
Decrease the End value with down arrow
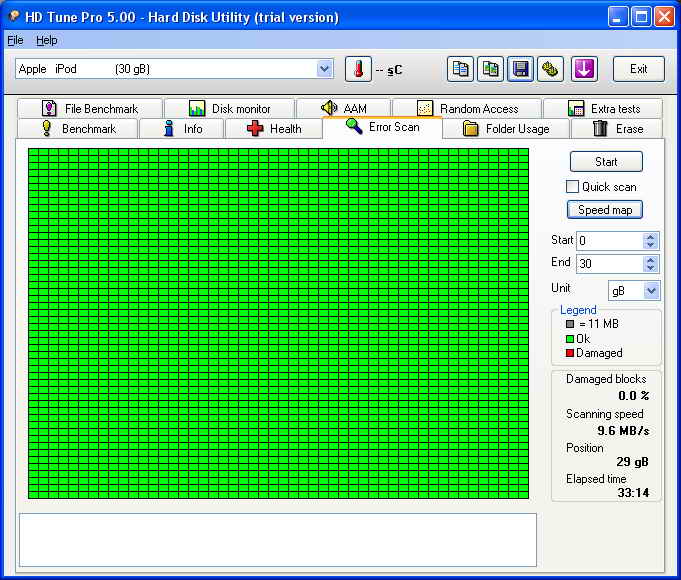(x=651, y=268)
